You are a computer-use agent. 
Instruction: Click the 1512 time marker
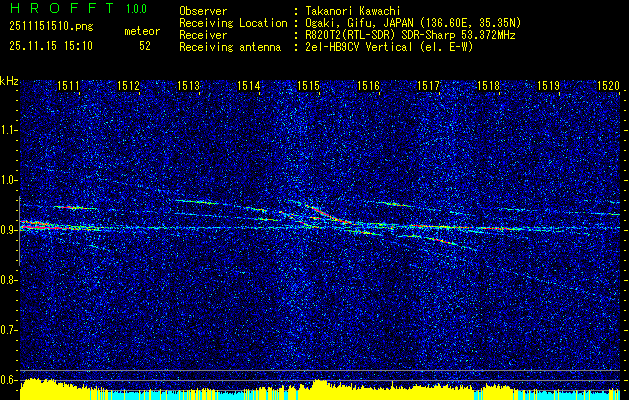point(128,85)
